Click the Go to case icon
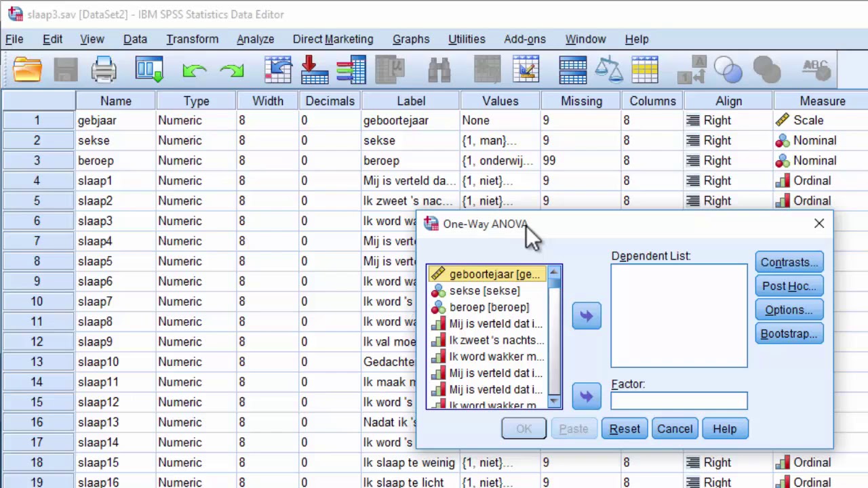This screenshot has width=868, height=488. pos(278,69)
